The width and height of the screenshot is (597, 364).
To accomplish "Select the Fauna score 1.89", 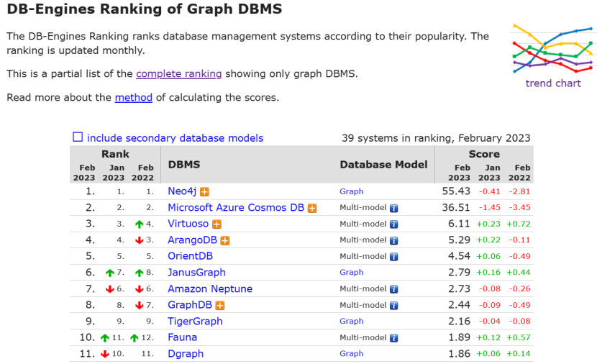I will click(x=459, y=337).
